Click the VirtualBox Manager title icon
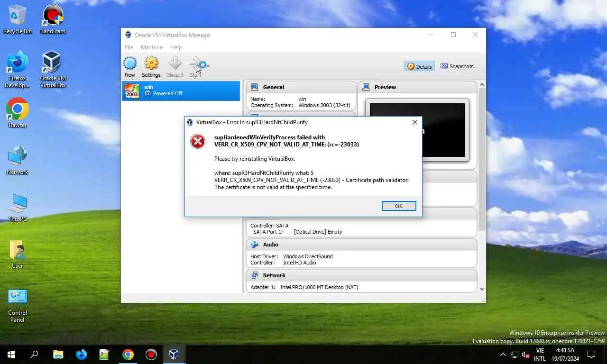Viewport: 607px width, 364px height. pyautogui.click(x=128, y=35)
